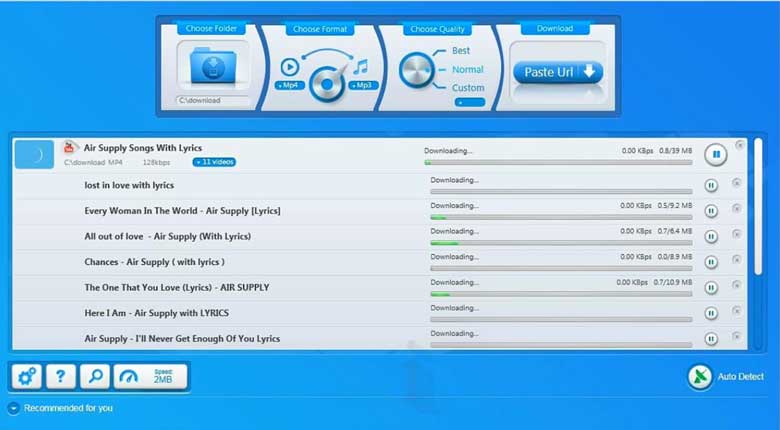Remove the Chances - Air Supply item
780x430 pixels.
(x=737, y=260)
